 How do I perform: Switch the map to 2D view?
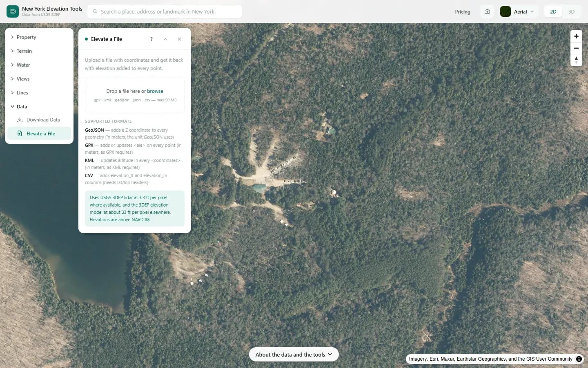(x=553, y=11)
